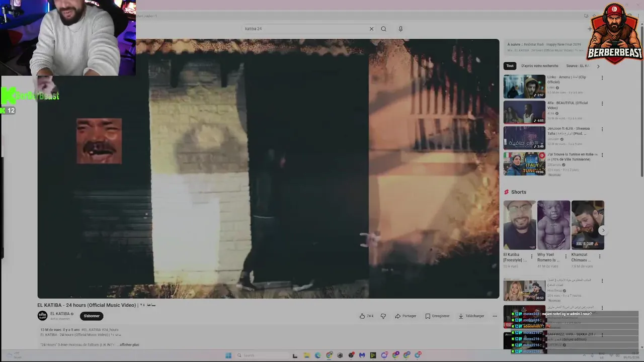Open options menu for JenJoon ft 4LFA
The image size is (644, 362).
602,129
